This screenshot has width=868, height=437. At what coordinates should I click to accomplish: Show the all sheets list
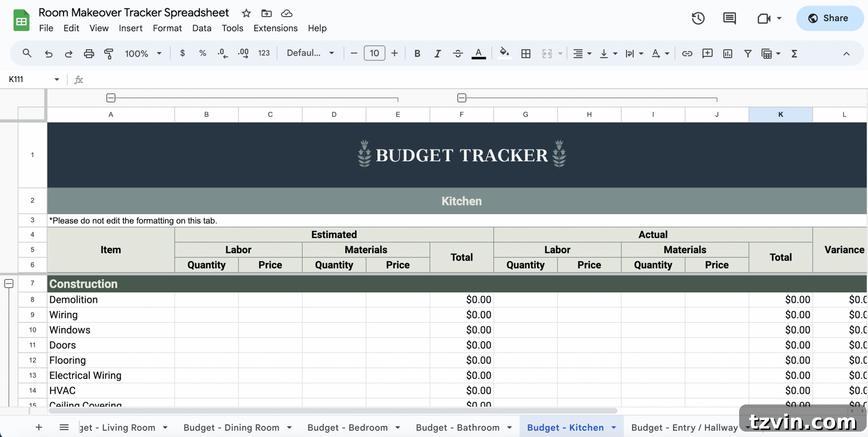[64, 428]
